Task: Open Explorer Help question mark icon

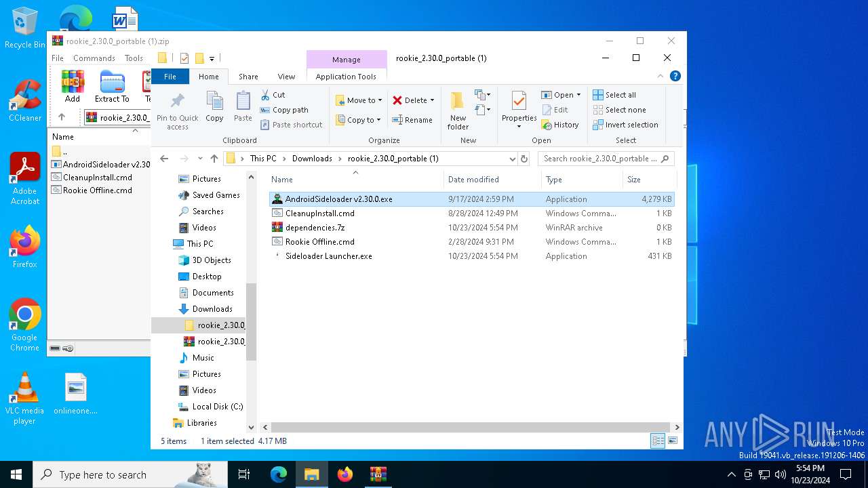Action: click(675, 77)
